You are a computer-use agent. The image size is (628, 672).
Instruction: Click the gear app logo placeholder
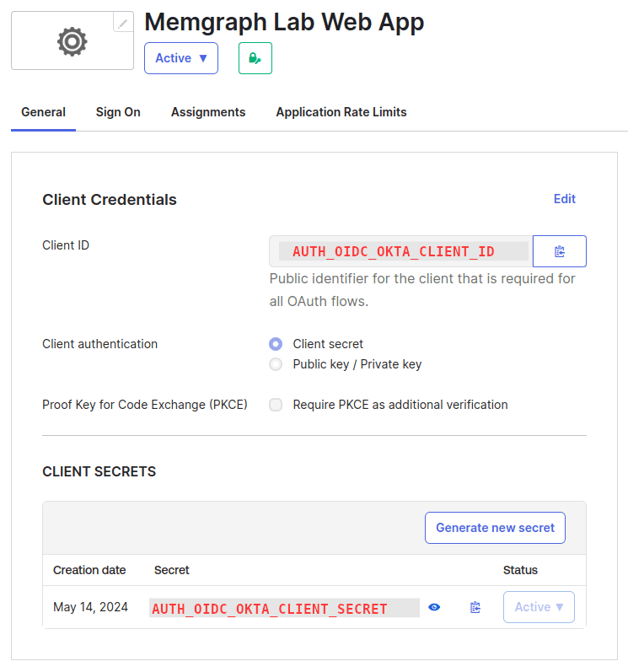pos(72,40)
